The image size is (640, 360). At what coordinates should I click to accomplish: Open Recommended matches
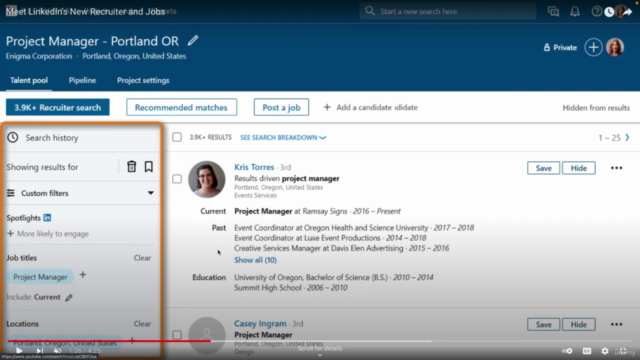click(x=181, y=107)
